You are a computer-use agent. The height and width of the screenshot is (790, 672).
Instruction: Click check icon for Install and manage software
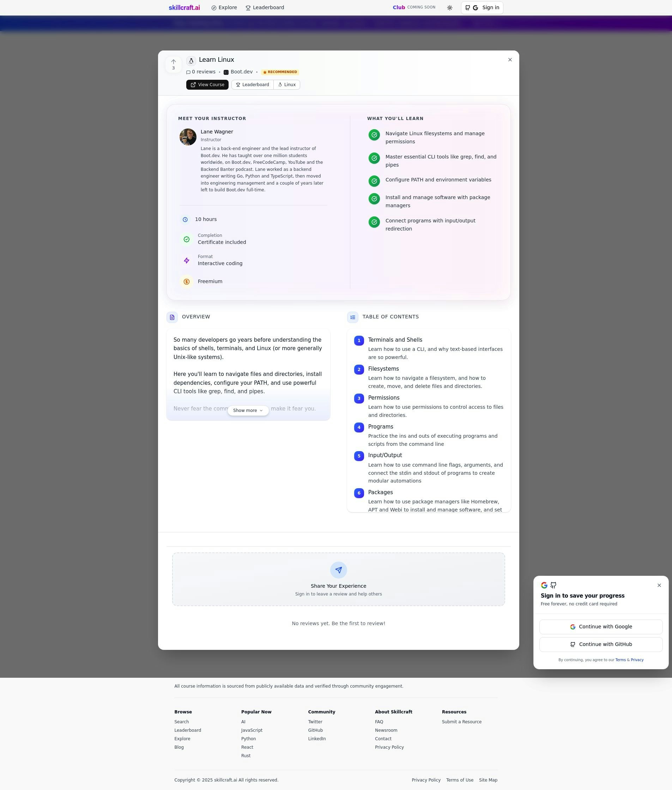pyautogui.click(x=374, y=199)
